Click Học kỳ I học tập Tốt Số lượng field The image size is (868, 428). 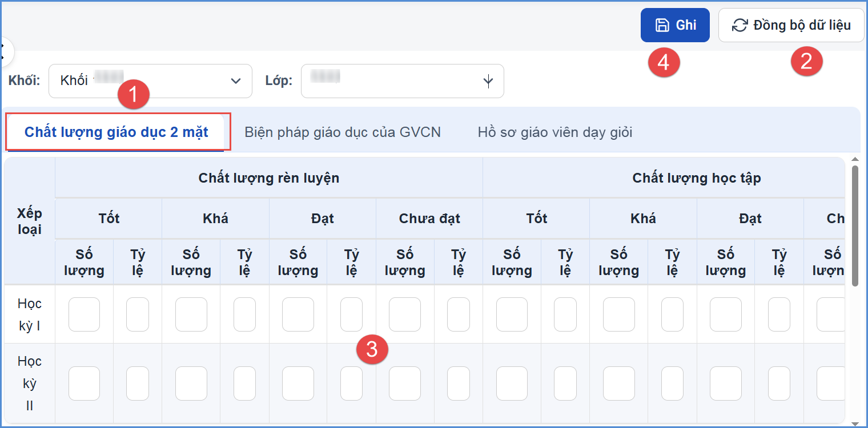[512, 314]
